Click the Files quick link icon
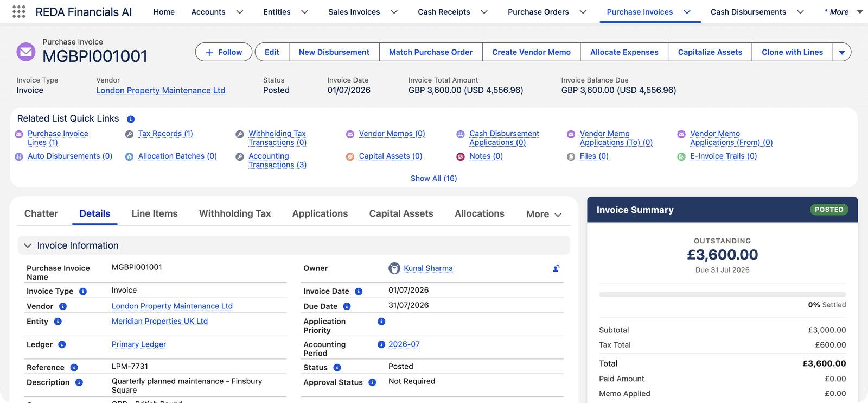 pos(571,156)
